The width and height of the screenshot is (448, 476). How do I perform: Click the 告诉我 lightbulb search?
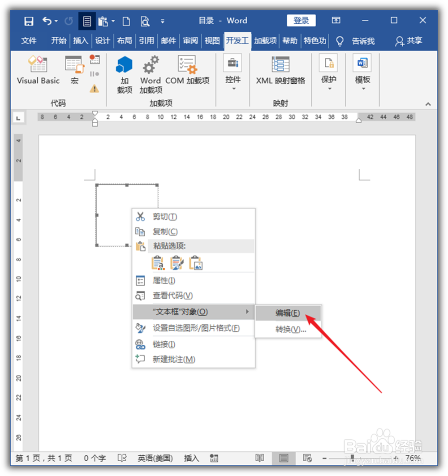[x=356, y=41]
